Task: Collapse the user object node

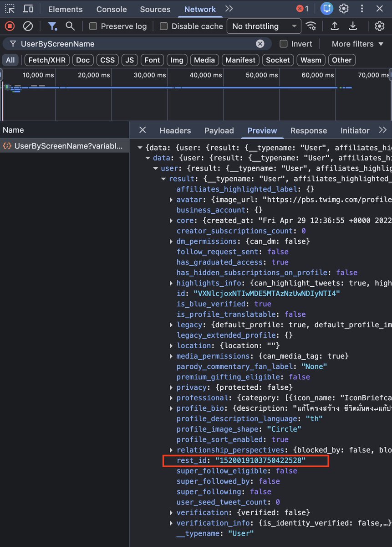Action: click(156, 168)
